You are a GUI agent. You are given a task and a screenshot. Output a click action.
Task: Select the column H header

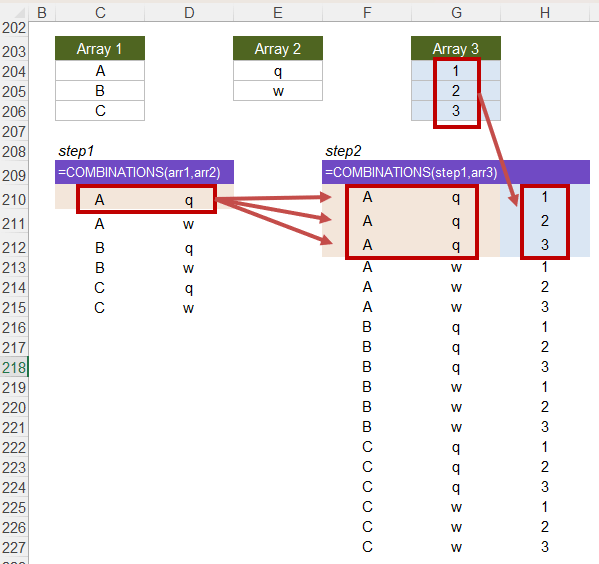[x=545, y=13]
